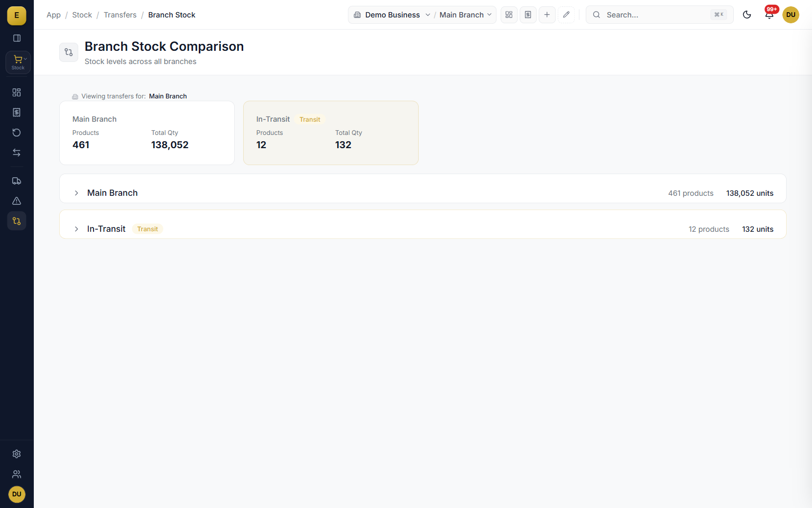Screen dimensions: 812x508
Task: Click the Transit badge in In-Transit card
Action: [310, 120]
